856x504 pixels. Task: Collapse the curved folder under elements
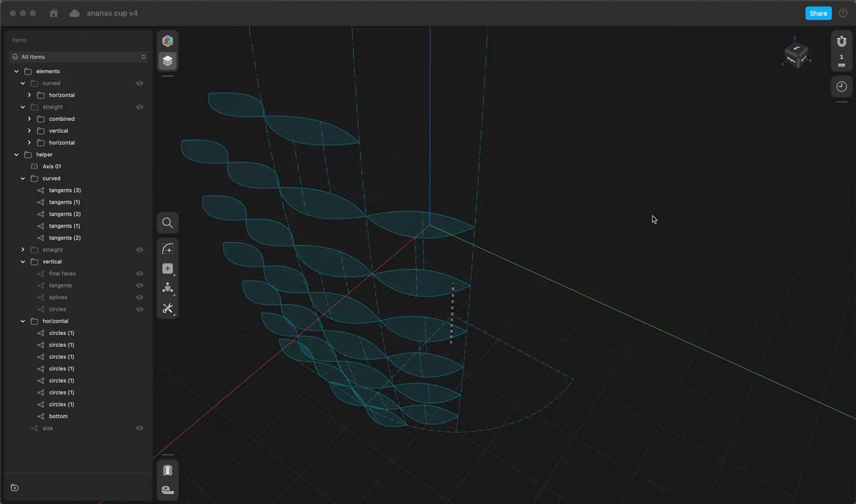23,84
